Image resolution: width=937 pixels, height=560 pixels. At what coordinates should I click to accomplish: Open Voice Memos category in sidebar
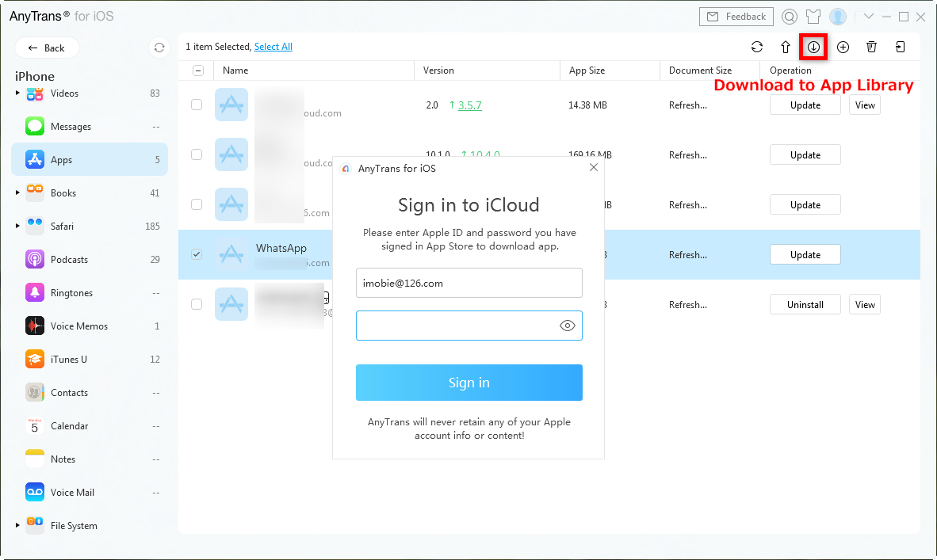[x=90, y=326]
